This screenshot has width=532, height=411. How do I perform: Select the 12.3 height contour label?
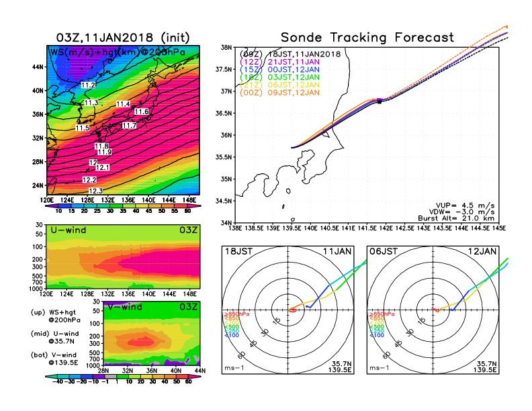[95, 191]
